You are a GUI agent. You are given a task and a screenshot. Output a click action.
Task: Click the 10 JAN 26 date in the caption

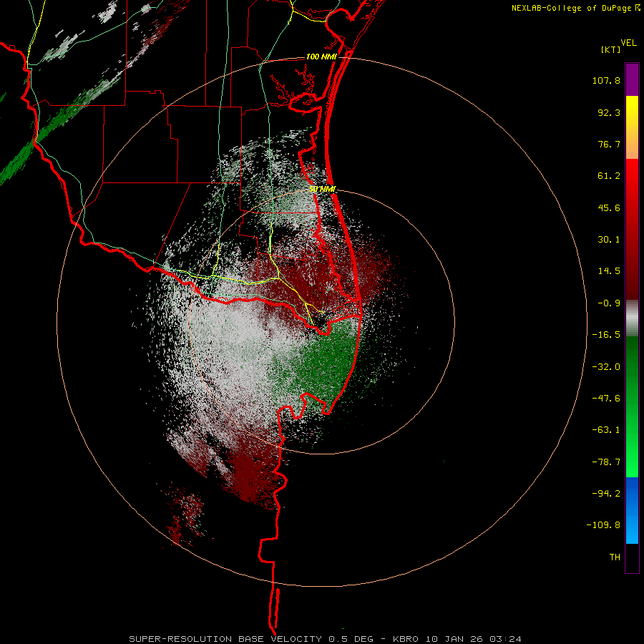(x=456, y=639)
